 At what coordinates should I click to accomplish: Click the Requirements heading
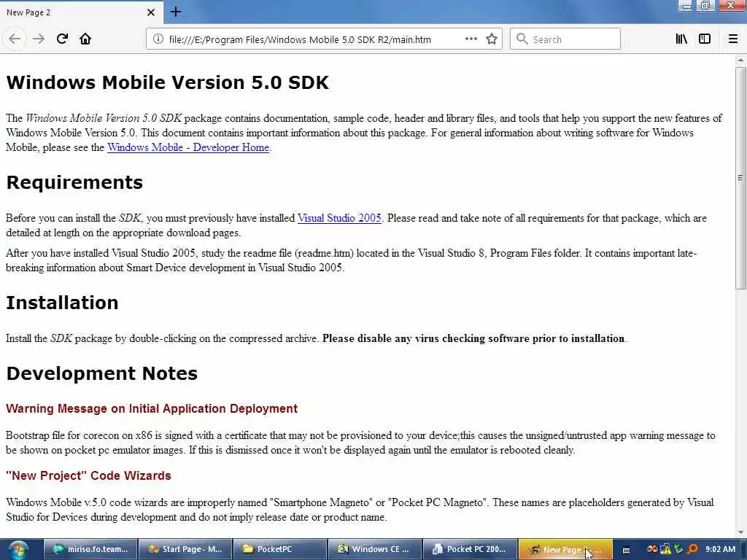point(74,182)
